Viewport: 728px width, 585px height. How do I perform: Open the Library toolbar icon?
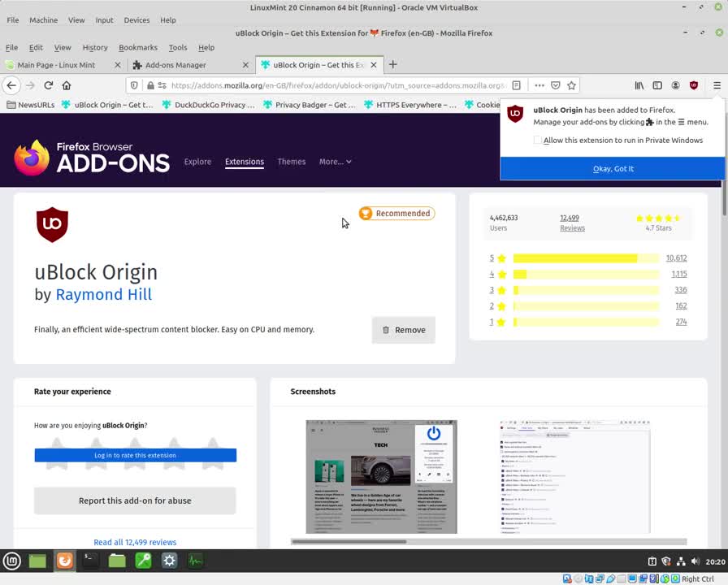point(639,85)
